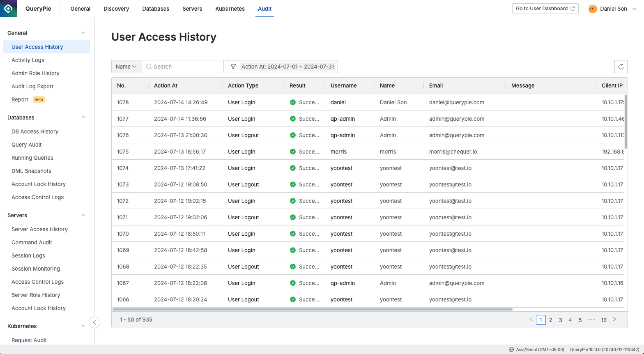The image size is (644, 354).
Task: Click the QueryPie logo icon
Action: click(9, 9)
